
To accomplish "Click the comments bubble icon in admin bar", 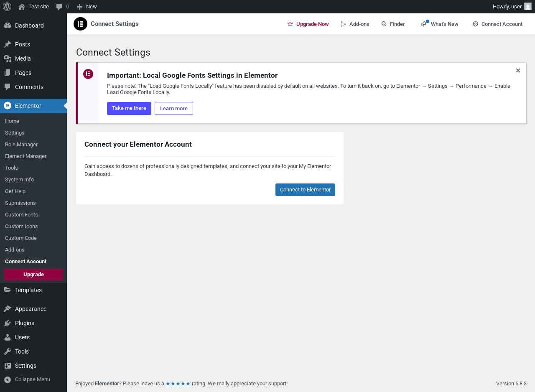I will point(59,7).
